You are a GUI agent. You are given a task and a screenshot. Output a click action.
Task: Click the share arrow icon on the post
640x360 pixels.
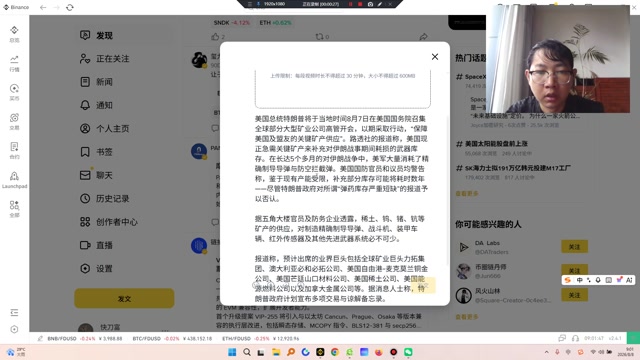pos(423,37)
